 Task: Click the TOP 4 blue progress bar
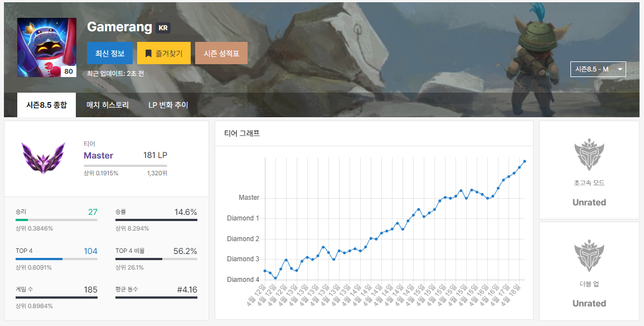(x=56, y=259)
